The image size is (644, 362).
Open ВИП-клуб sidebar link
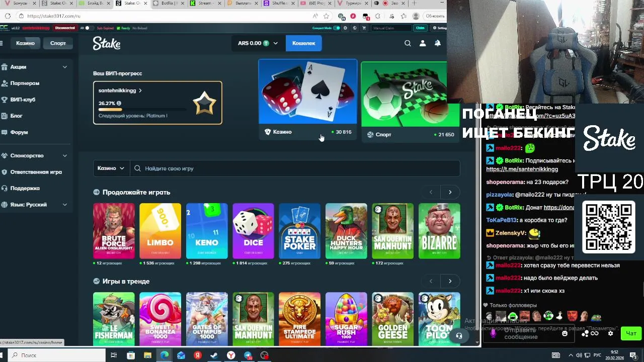coord(23,100)
